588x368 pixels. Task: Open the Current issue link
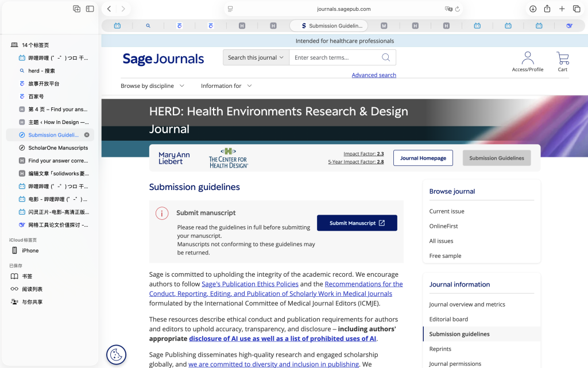pos(447,211)
